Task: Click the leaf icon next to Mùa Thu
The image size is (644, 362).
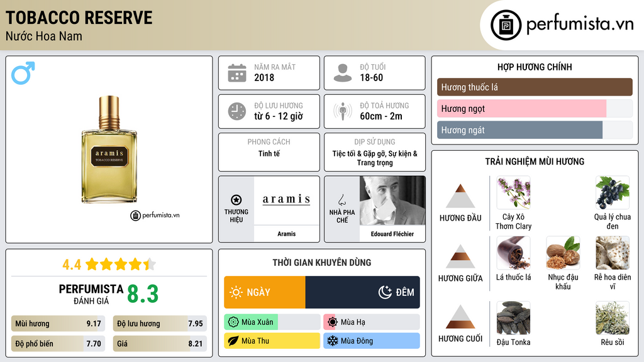Action: click(233, 341)
